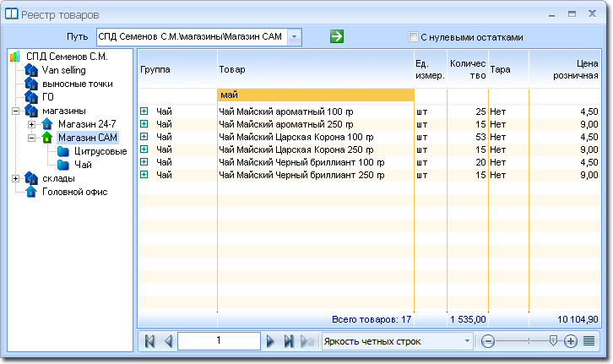Click Всего товаров: 17 summary
Screen dimensions: 613x364
tap(372, 319)
